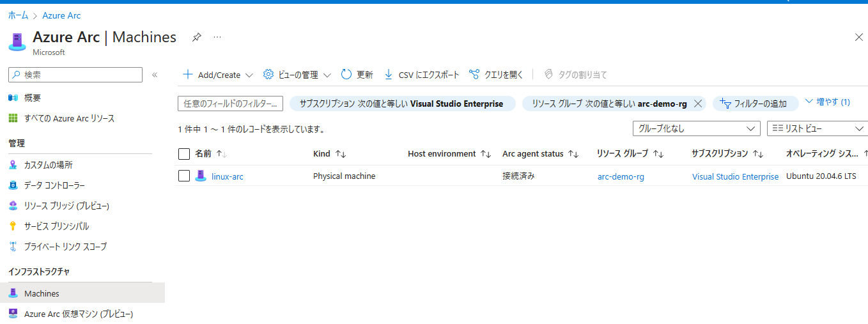Click フィルターの追加 button
The image size is (868, 324).
(x=756, y=104)
